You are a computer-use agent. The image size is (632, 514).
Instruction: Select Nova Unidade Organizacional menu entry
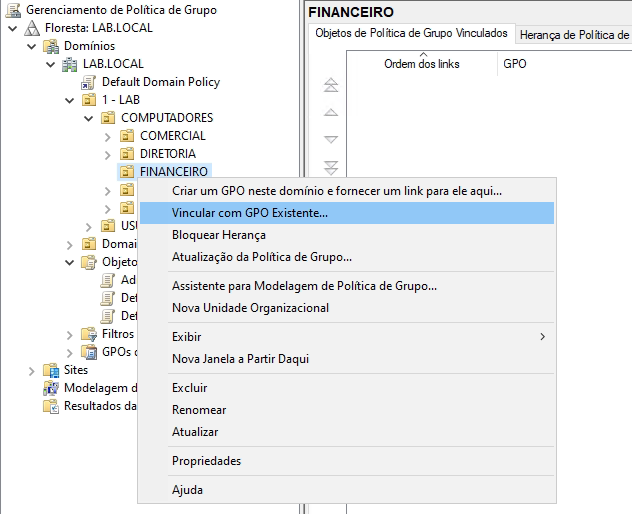(x=250, y=308)
